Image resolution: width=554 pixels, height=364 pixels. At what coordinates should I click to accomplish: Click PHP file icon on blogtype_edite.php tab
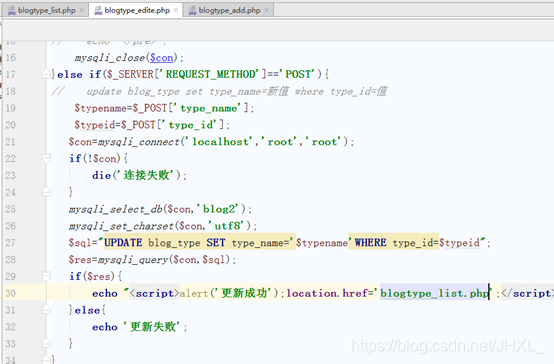click(98, 11)
